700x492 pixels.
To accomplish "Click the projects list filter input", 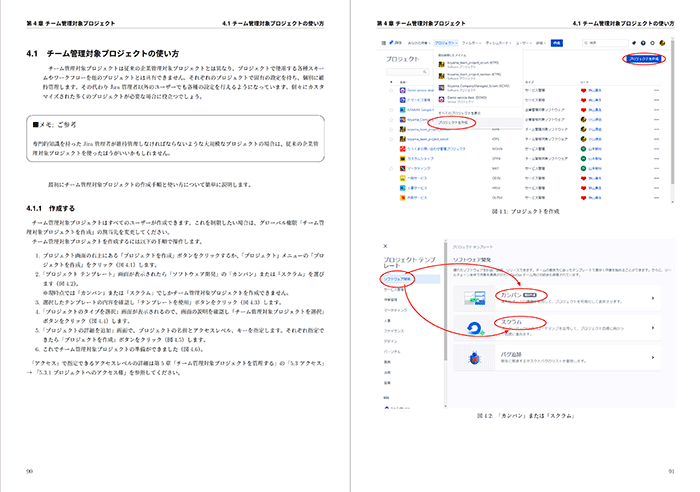I will (x=407, y=72).
